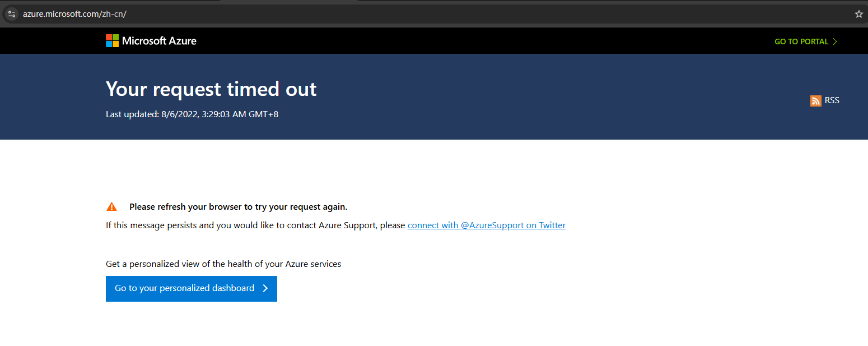This screenshot has width=868, height=346.
Task: Open the site information icon in address bar
Action: click(12, 14)
